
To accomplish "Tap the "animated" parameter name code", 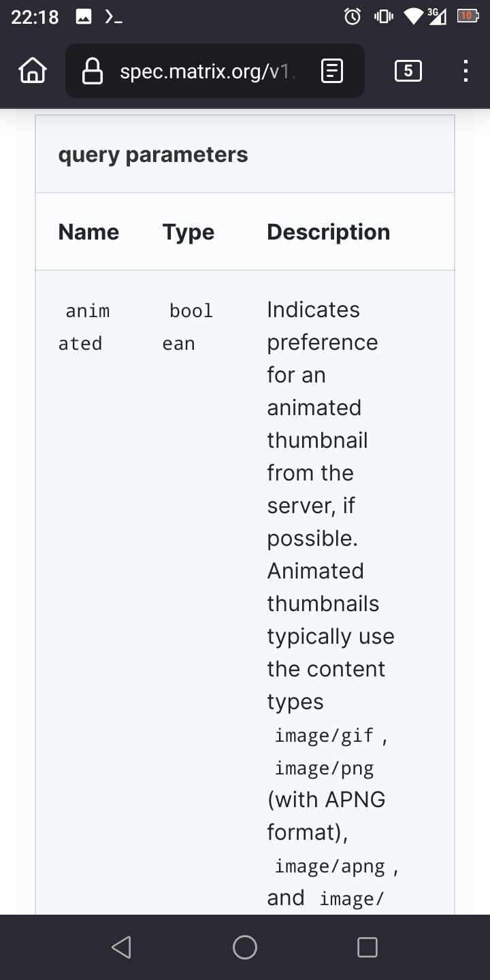I will coord(84,327).
